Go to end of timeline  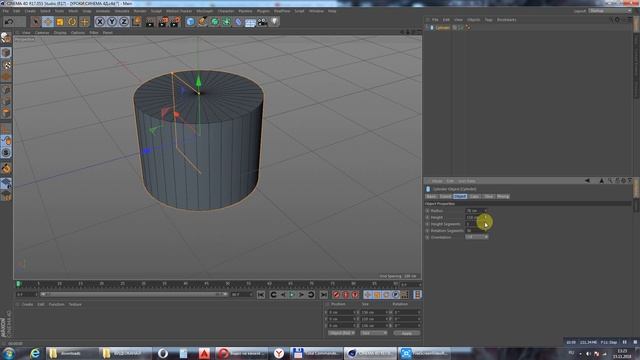point(323,295)
